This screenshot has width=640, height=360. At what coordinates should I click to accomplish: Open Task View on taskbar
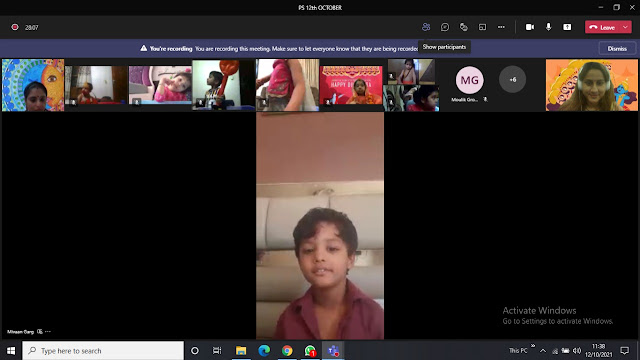217,351
